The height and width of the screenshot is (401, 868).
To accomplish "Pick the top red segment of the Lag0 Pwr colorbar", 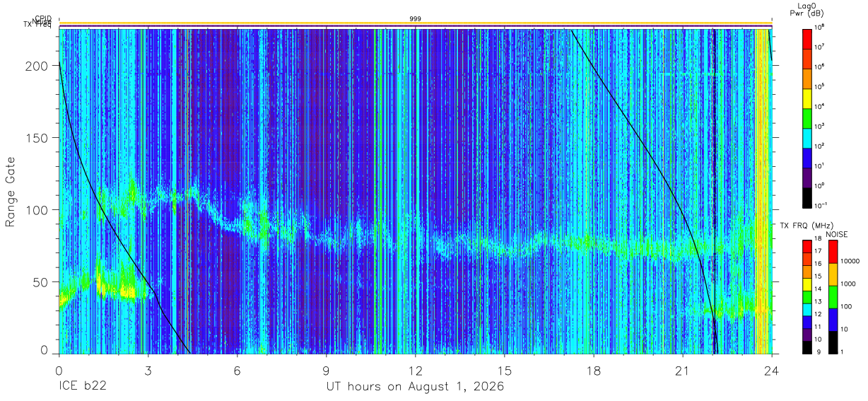I will tap(807, 37).
